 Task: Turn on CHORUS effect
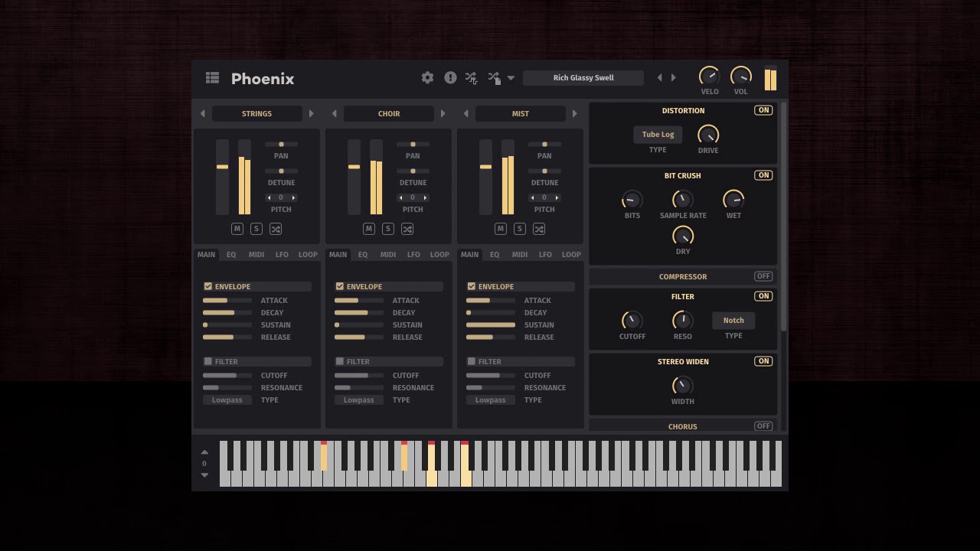tap(763, 426)
